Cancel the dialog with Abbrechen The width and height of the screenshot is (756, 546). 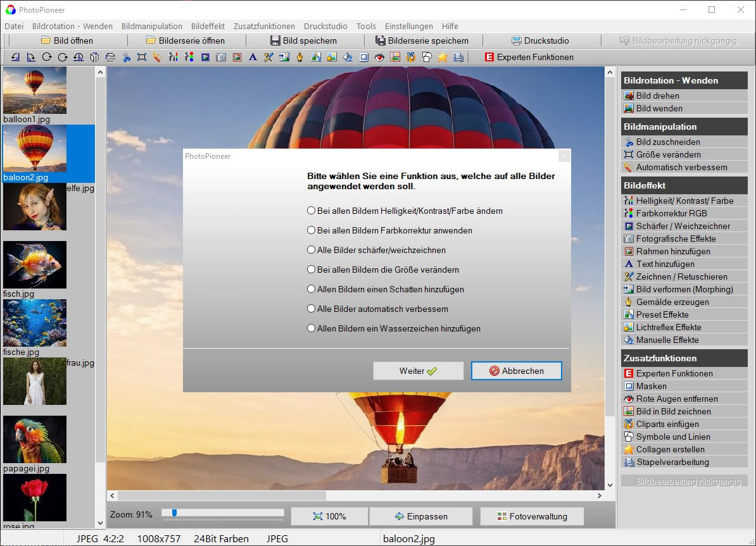point(516,371)
